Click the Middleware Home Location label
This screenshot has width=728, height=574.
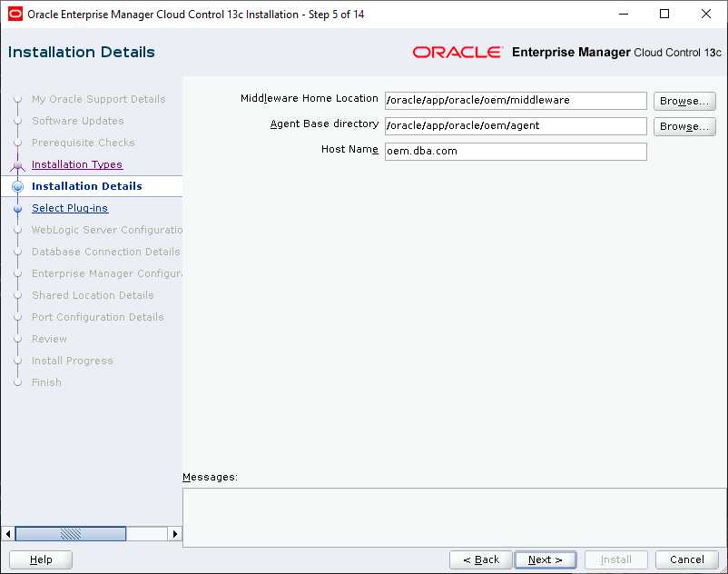(x=310, y=98)
